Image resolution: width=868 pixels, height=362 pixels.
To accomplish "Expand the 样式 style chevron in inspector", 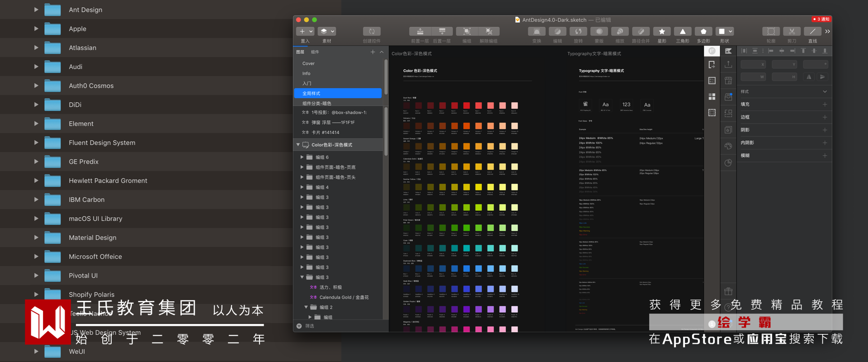I will tap(825, 91).
